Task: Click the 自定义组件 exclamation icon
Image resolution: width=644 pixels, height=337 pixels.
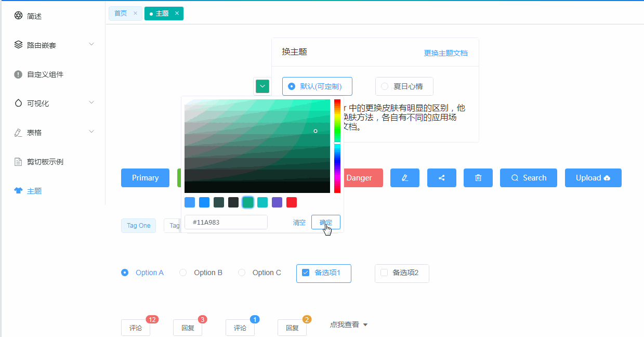Action: pyautogui.click(x=18, y=74)
